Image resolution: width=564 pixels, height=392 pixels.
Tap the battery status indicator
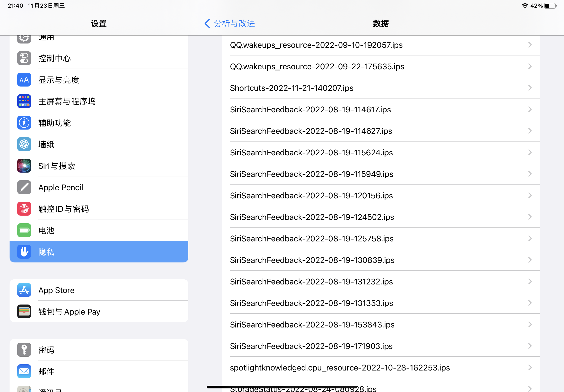pyautogui.click(x=550, y=6)
